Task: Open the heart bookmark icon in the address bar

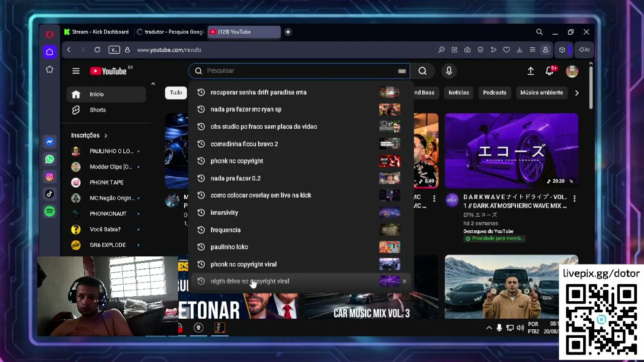Action: click(507, 50)
